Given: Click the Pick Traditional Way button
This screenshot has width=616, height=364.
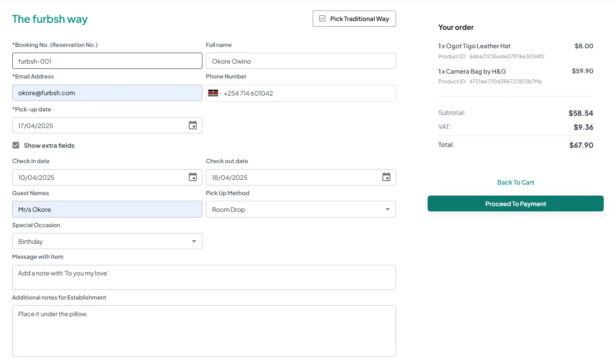Looking at the screenshot, I should (354, 19).
